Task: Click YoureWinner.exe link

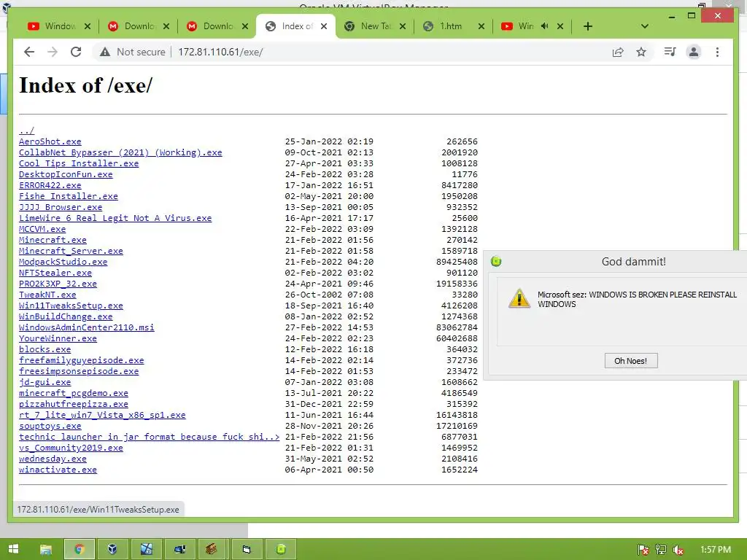Action: 58,338
